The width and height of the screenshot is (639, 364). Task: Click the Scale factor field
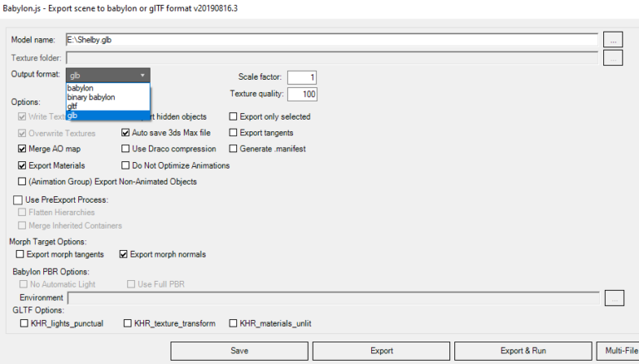[x=301, y=77]
